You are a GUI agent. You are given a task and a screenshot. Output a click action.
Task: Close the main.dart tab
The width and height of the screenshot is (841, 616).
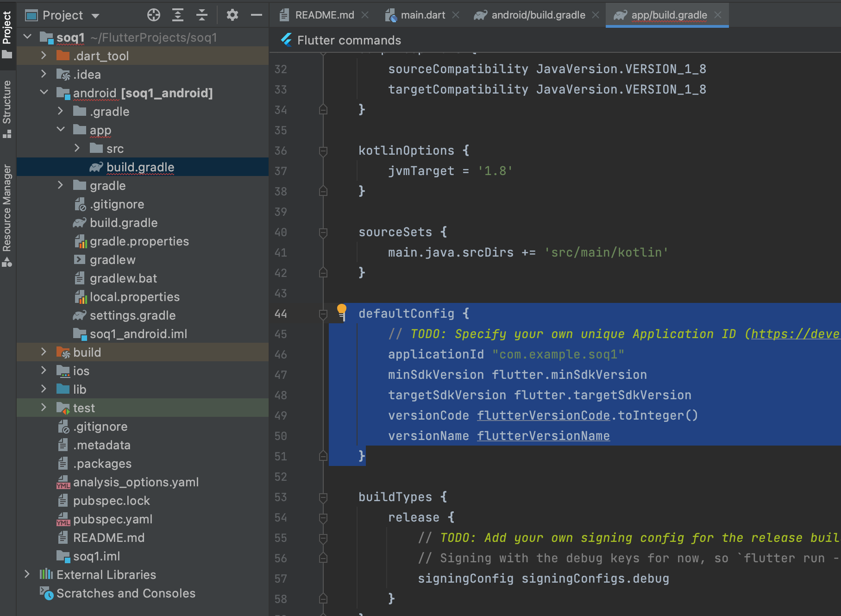coord(456,15)
